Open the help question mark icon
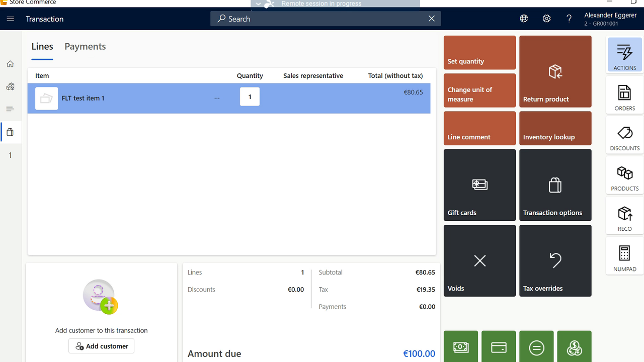 [569, 19]
